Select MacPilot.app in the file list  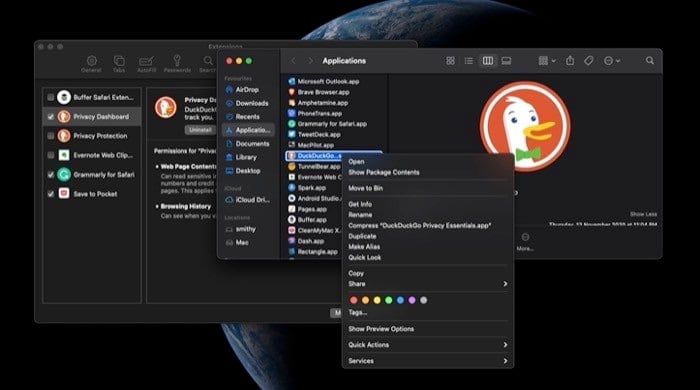click(x=334, y=145)
